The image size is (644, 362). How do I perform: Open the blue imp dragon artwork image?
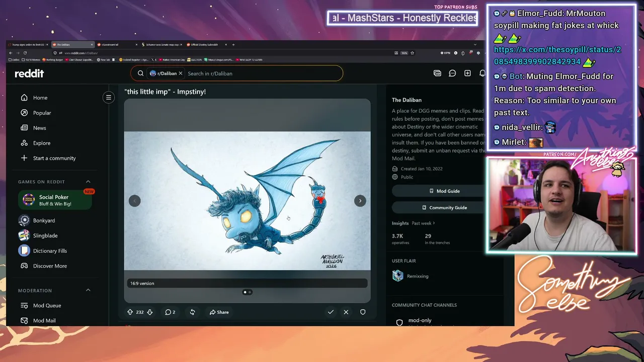coord(248,201)
